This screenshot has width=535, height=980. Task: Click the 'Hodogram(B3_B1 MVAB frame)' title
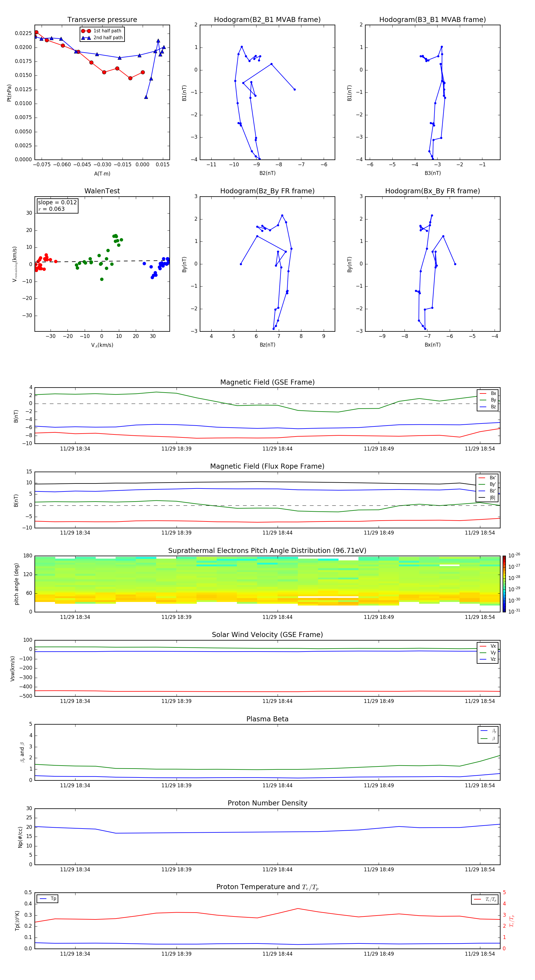coord(432,20)
